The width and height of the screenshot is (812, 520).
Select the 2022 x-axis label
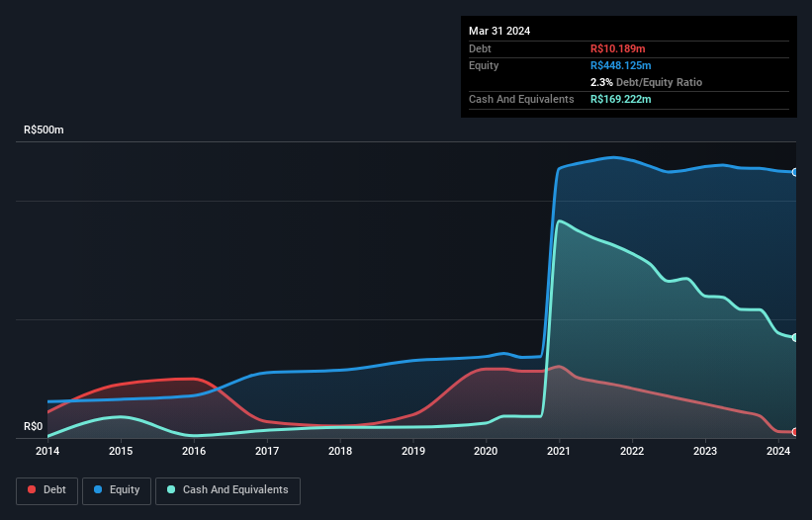coord(632,451)
